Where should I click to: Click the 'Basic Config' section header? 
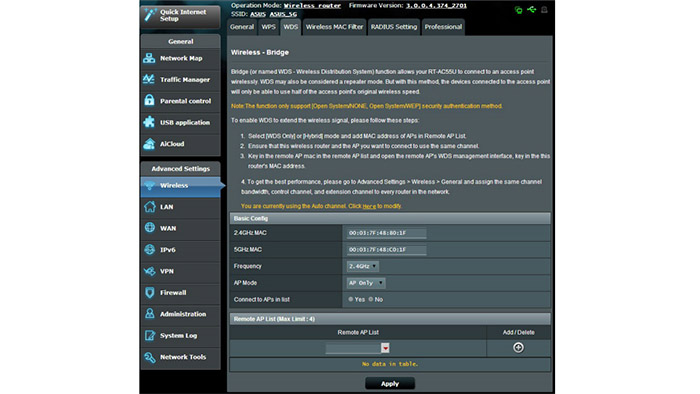(390, 219)
